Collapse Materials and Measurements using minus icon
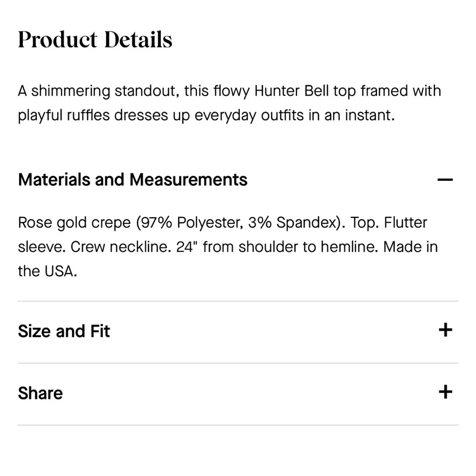This screenshot has width=476, height=476. point(445,180)
